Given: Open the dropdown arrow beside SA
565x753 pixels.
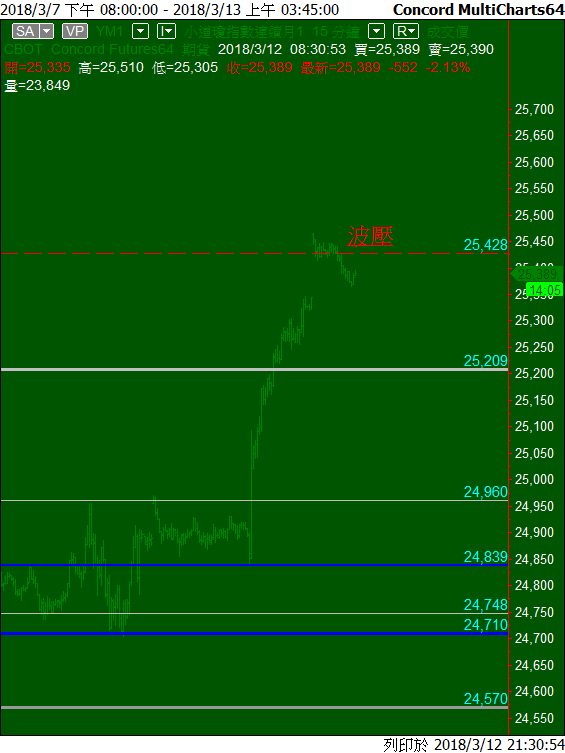Looking at the screenshot, I should tap(47, 32).
